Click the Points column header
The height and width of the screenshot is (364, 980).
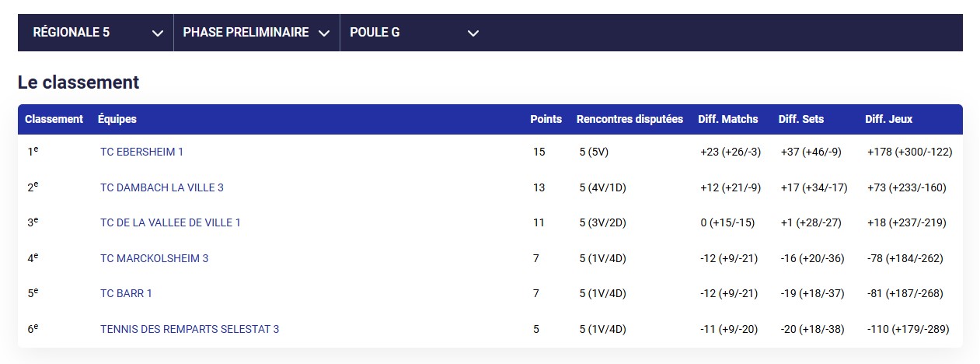point(546,120)
